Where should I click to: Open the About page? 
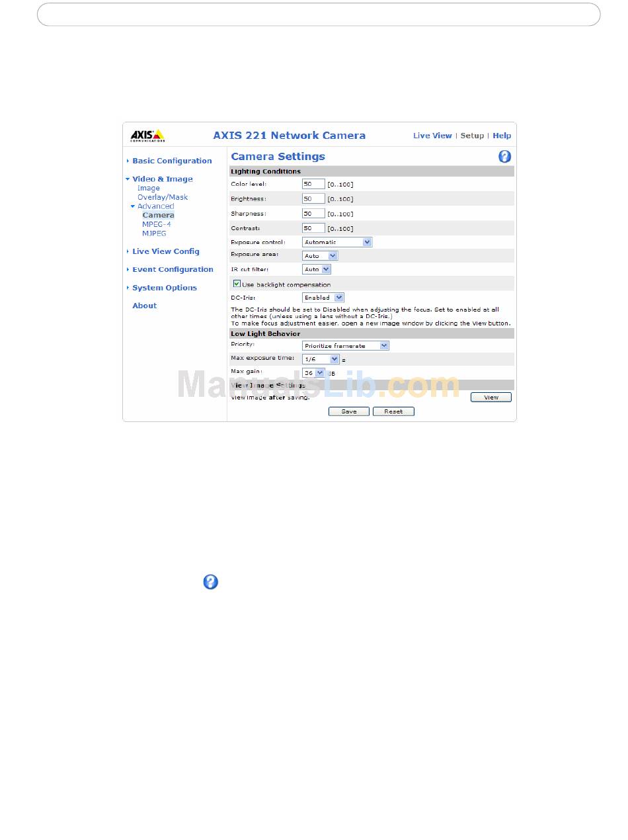tap(145, 306)
